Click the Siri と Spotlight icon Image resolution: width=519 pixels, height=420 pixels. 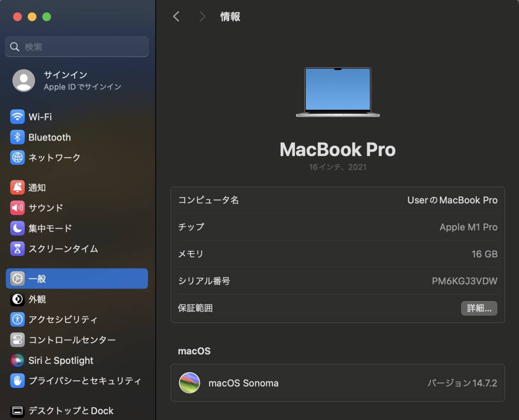click(17, 360)
